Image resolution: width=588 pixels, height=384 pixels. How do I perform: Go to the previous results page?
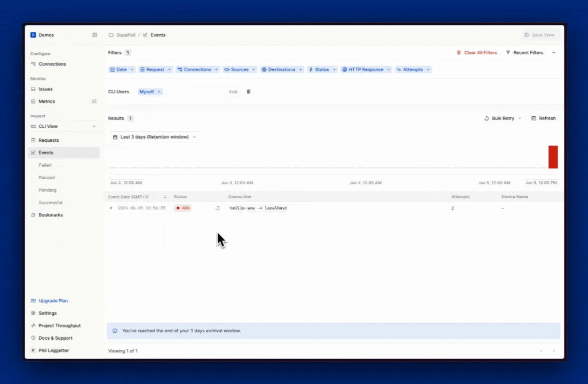(x=541, y=351)
